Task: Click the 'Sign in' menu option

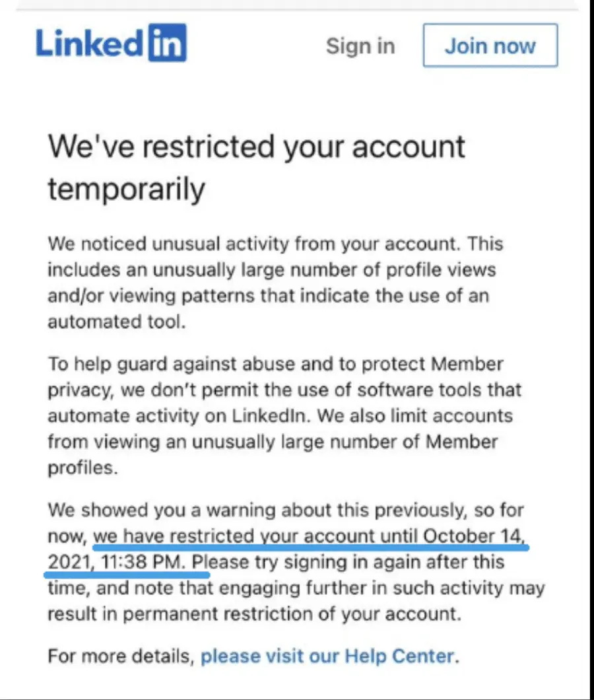Action: (360, 46)
